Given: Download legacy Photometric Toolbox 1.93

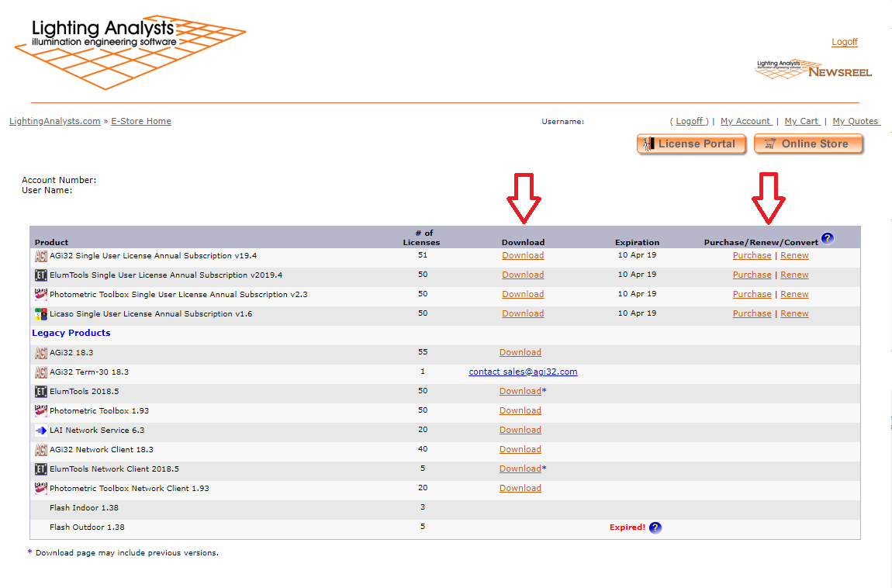Looking at the screenshot, I should click(520, 410).
